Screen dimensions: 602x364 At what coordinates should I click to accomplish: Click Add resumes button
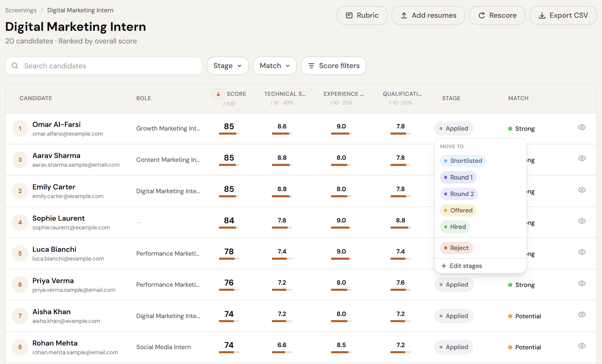coord(428,15)
